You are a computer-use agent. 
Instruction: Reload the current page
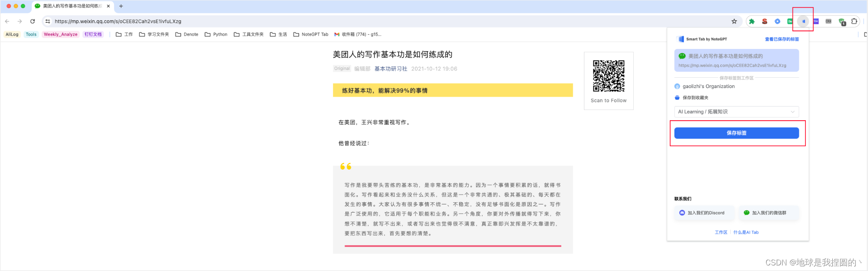33,21
